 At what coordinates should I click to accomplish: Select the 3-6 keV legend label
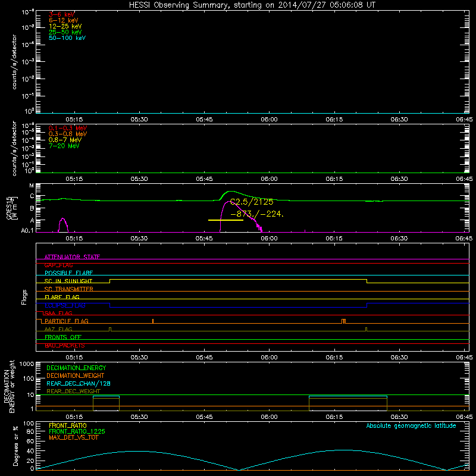click(x=61, y=14)
